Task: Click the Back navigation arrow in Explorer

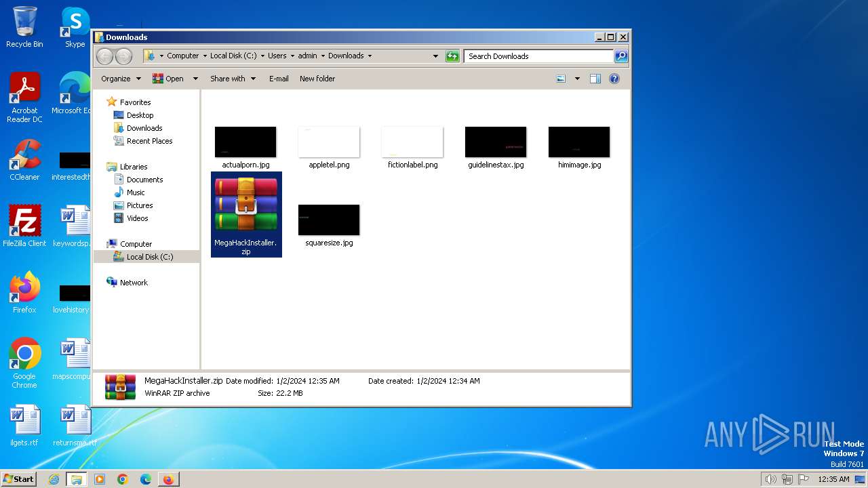Action: coord(104,56)
